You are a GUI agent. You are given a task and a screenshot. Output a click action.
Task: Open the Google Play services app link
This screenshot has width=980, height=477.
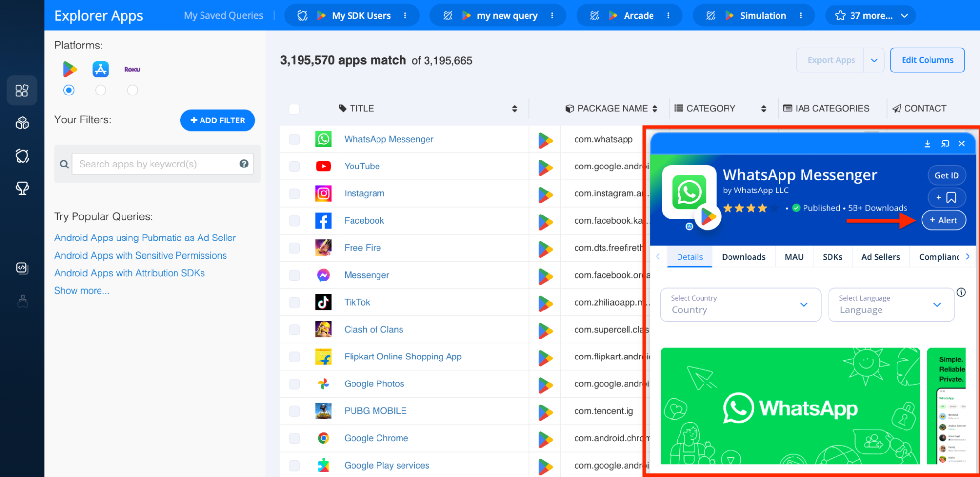click(387, 466)
